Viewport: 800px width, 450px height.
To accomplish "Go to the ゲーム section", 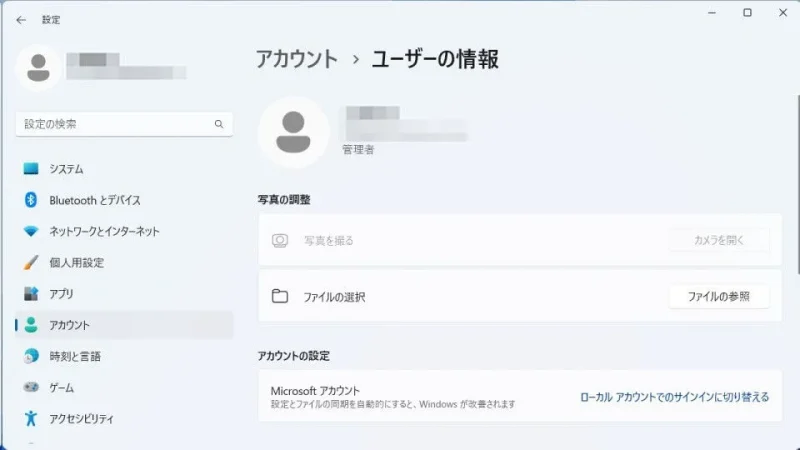I will click(x=124, y=387).
